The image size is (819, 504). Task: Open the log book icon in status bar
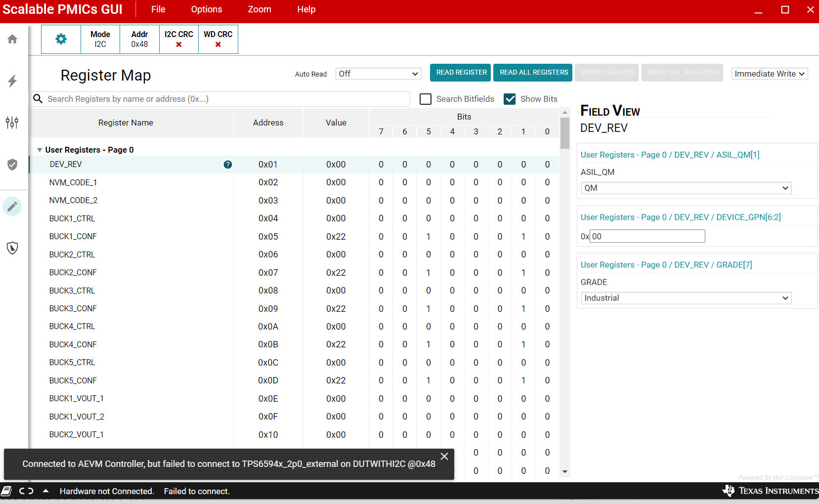coord(6,491)
